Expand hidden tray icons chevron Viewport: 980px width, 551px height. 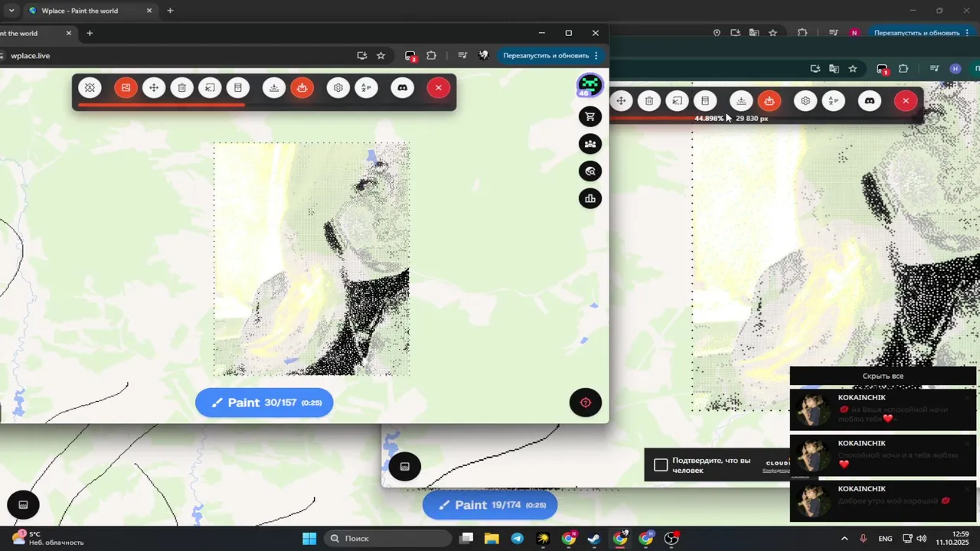tap(844, 539)
